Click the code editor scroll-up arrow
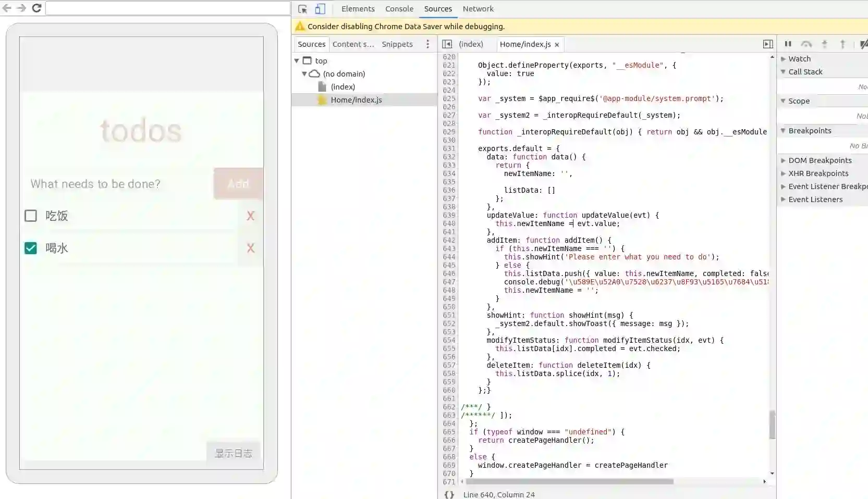The height and width of the screenshot is (499, 868). (x=772, y=57)
